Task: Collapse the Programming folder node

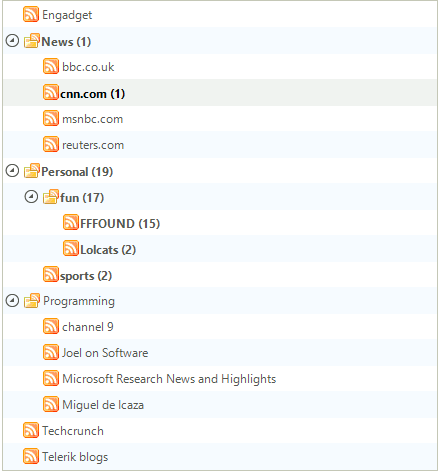Action: [12, 301]
